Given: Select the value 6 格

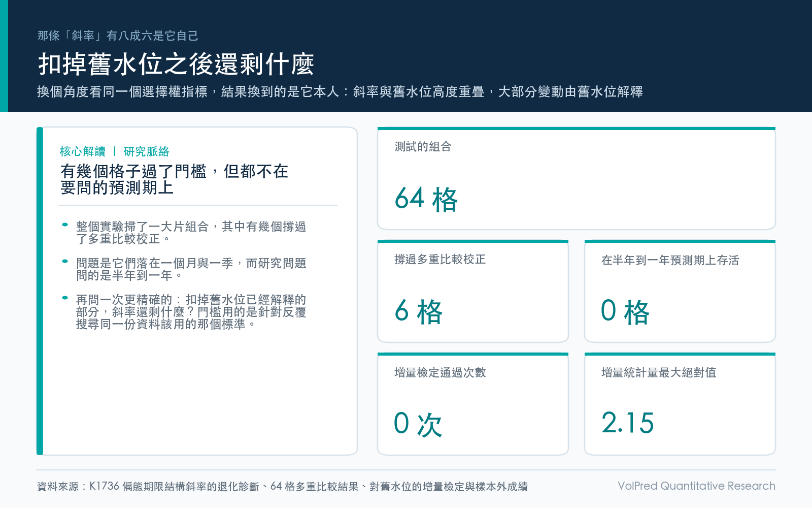Looking at the screenshot, I should 419,311.
